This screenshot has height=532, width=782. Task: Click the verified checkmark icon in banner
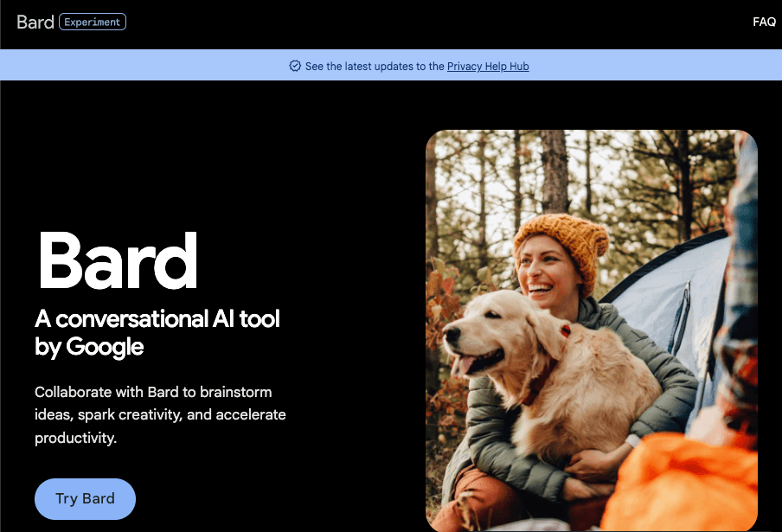tap(295, 66)
